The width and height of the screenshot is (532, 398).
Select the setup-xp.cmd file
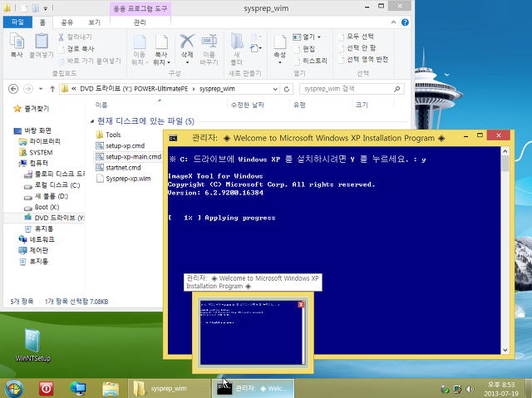[121, 145]
